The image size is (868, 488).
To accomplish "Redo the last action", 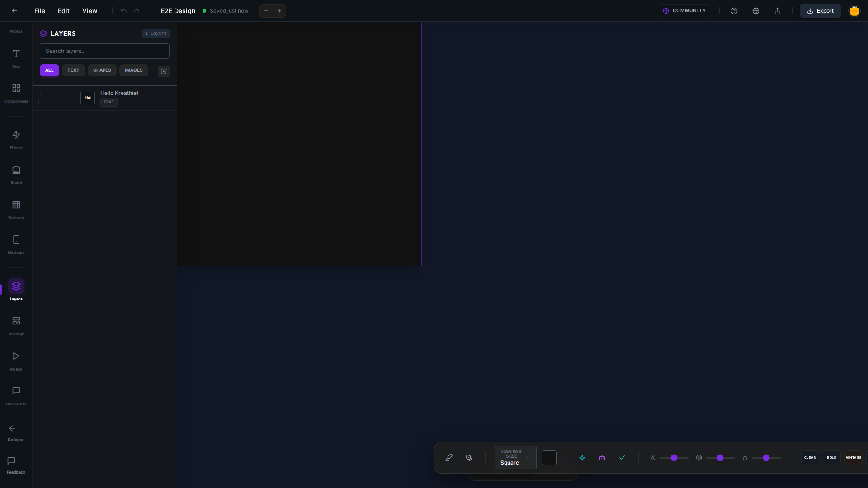I will 137,11.
